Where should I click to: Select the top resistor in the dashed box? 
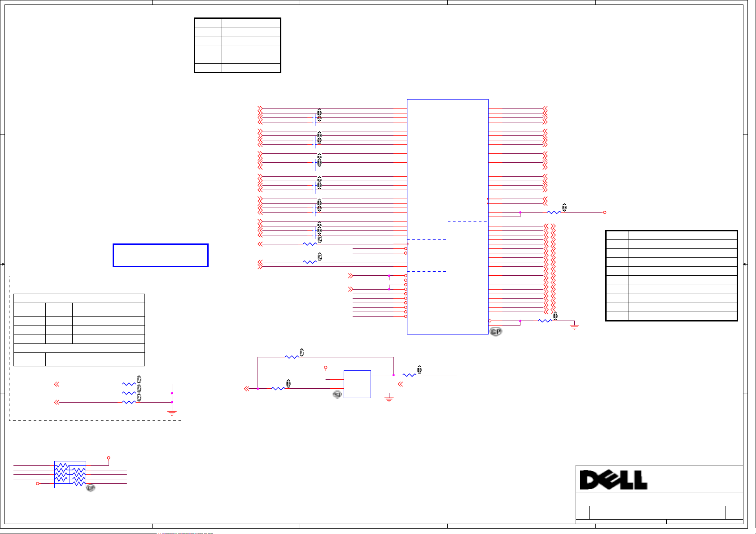[x=129, y=384]
